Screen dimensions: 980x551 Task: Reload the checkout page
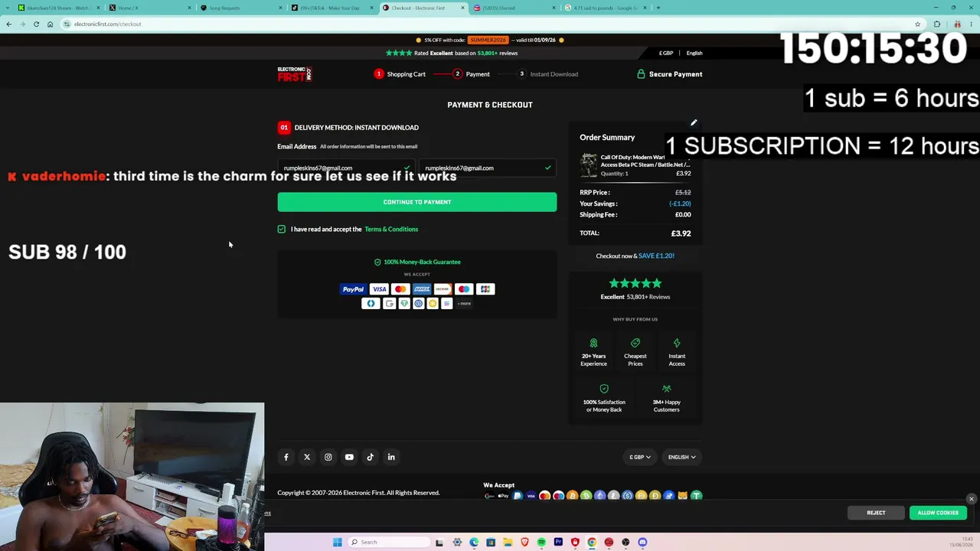tap(36, 24)
